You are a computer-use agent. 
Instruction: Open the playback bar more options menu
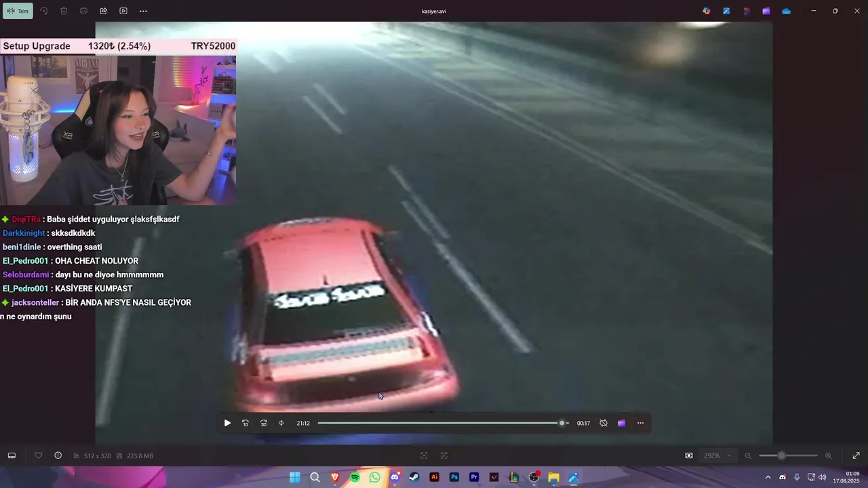click(x=640, y=423)
